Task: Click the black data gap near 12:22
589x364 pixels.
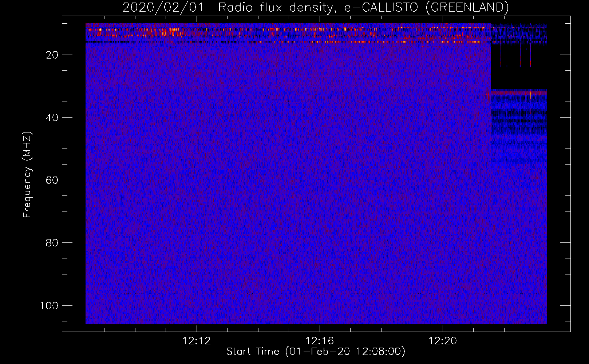Action: pos(519,67)
